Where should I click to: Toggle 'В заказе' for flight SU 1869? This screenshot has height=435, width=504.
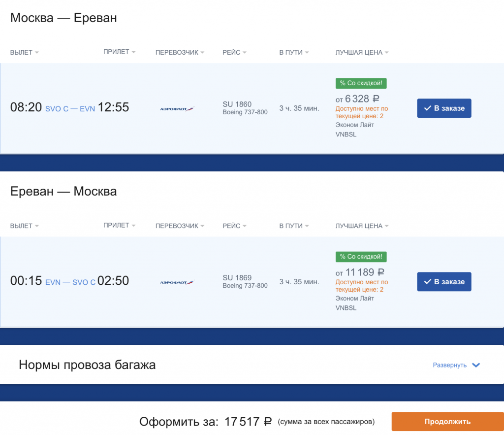[x=444, y=282]
